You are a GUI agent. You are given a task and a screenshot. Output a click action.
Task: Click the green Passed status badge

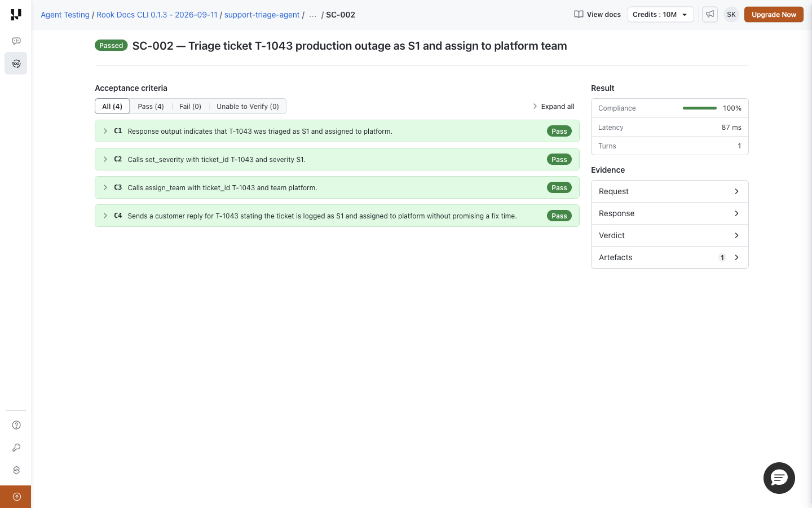tap(111, 46)
